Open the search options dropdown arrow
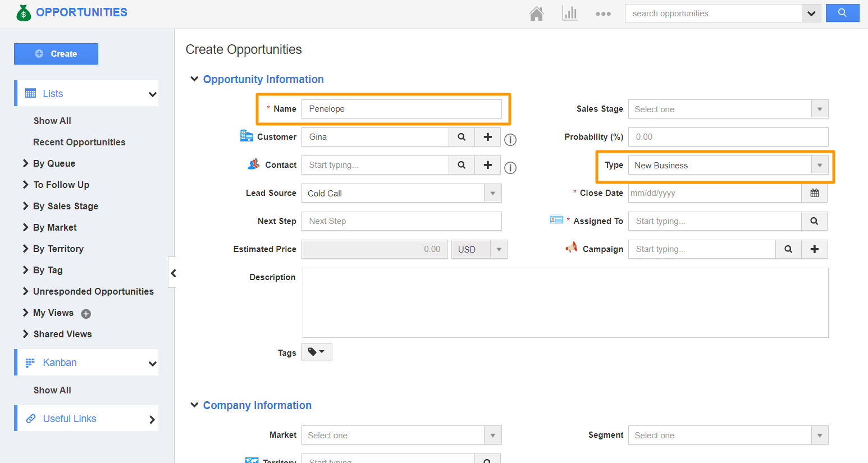Image resolution: width=868 pixels, height=463 pixels. pyautogui.click(x=811, y=13)
